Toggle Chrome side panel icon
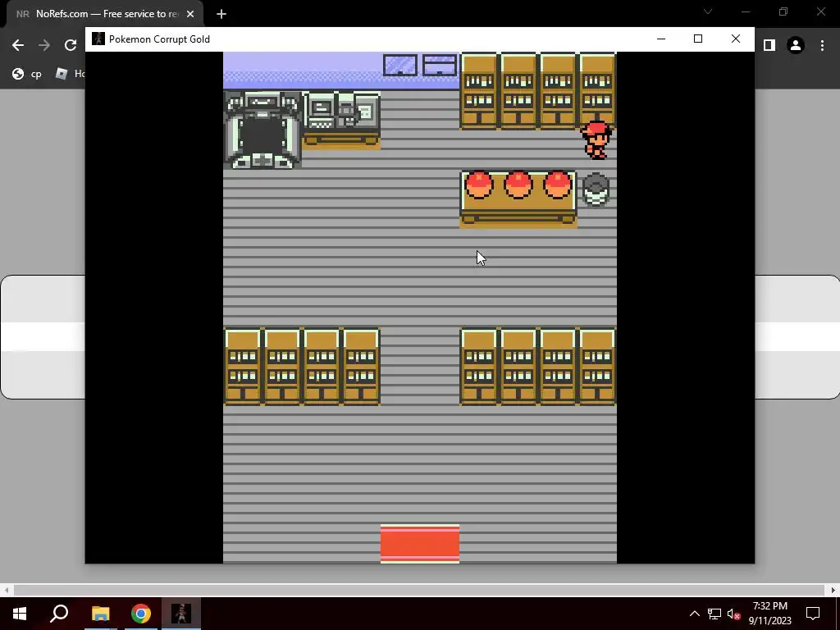The height and width of the screenshot is (630, 840). point(769,46)
